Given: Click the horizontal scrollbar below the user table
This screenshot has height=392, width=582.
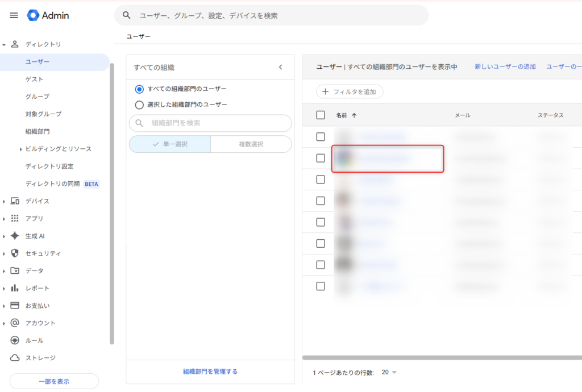Looking at the screenshot, I should 442,357.
